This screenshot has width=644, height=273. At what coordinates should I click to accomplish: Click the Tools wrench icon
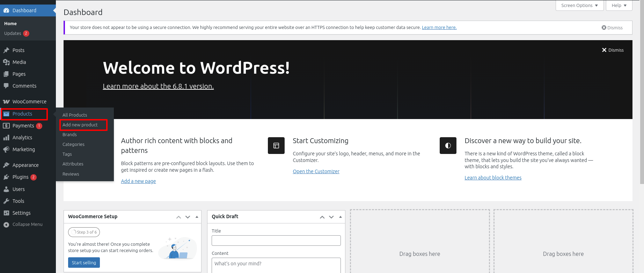click(6, 201)
